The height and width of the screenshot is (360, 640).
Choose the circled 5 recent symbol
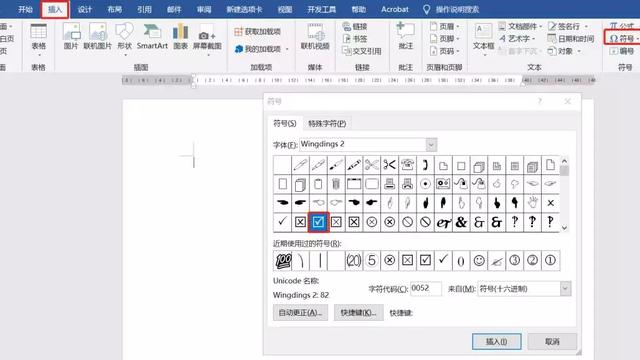pos(371,260)
